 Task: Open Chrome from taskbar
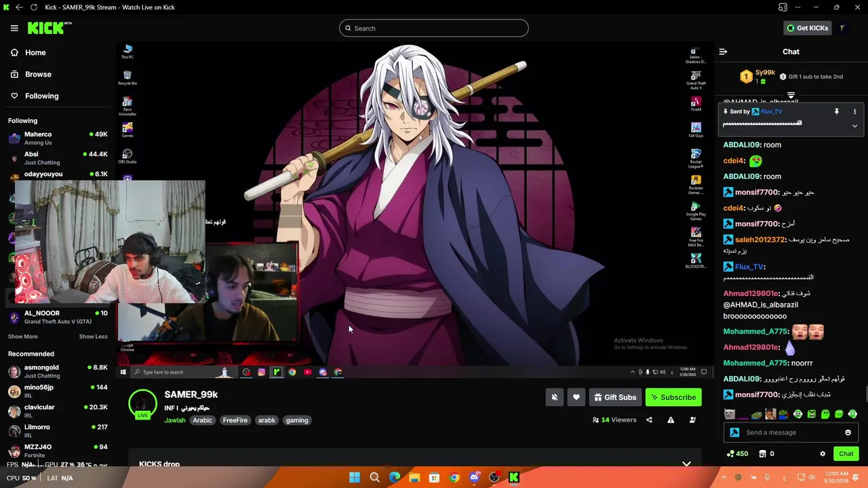click(454, 478)
